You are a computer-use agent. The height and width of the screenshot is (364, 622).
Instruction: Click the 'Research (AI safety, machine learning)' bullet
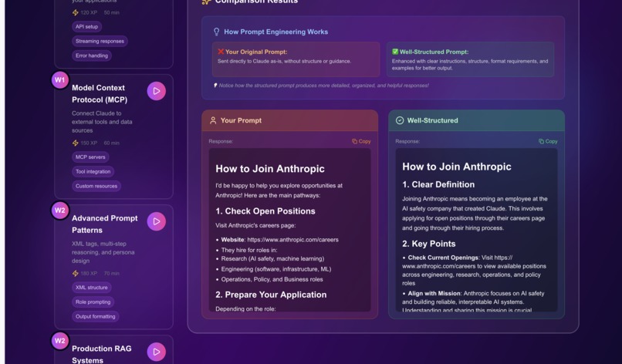click(272, 259)
